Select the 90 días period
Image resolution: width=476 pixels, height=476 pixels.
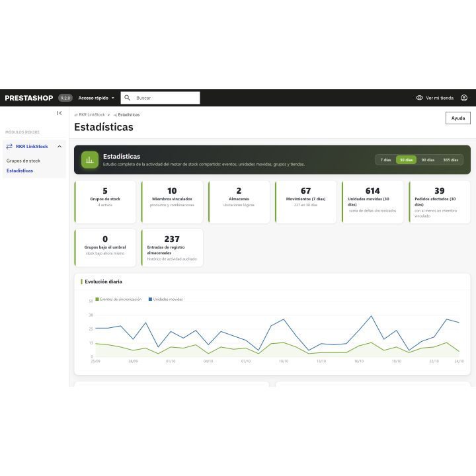[x=428, y=160]
